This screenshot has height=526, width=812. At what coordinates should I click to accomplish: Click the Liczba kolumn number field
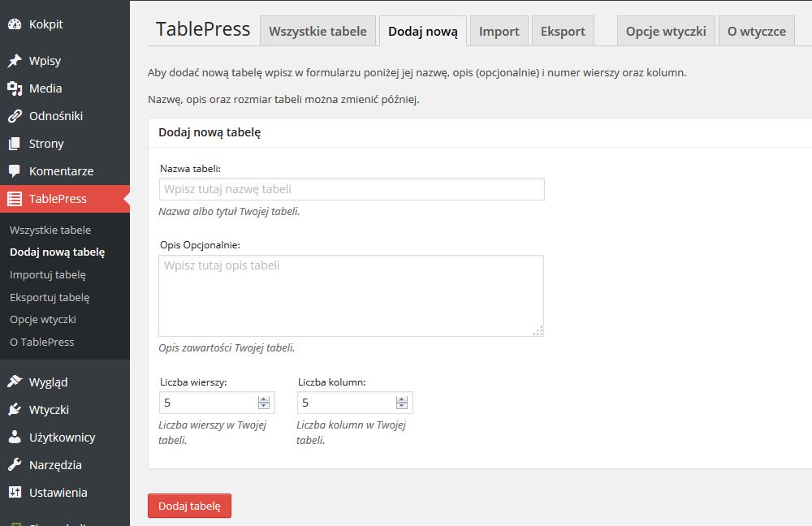(x=356, y=403)
